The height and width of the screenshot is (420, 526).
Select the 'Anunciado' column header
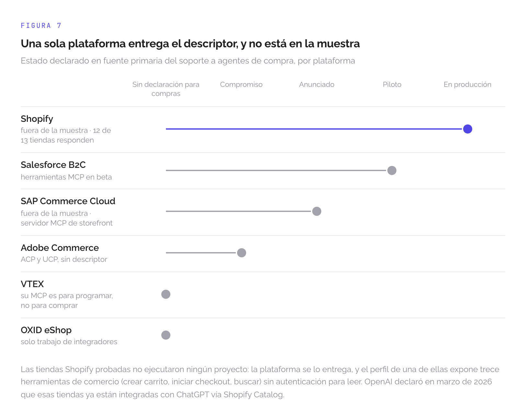[x=316, y=85]
